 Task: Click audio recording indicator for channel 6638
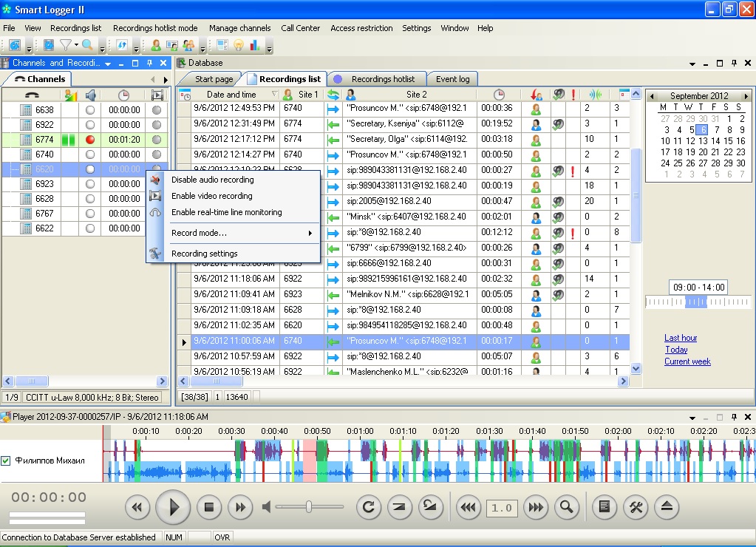(90, 110)
